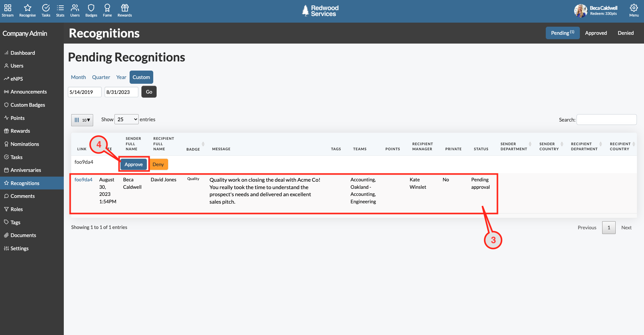Open the column visibility dropdown
This screenshot has height=335, width=644.
point(82,120)
